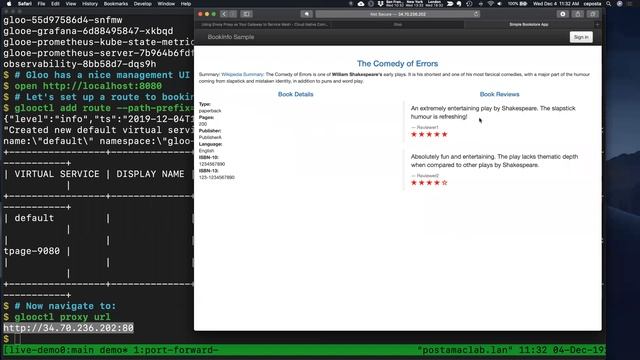Open the Time Machine menu bar icon
This screenshot has height=360, width=640.
click(x=469, y=4)
